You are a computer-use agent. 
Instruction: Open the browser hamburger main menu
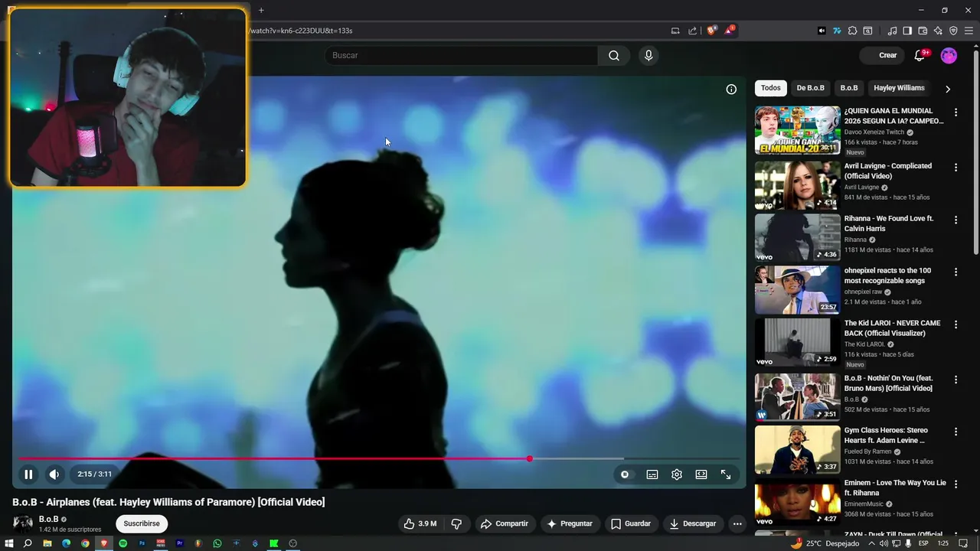(x=969, y=31)
